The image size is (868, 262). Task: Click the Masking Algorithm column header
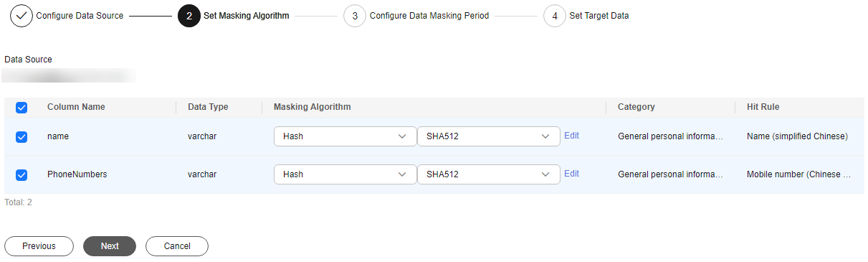pos(313,107)
